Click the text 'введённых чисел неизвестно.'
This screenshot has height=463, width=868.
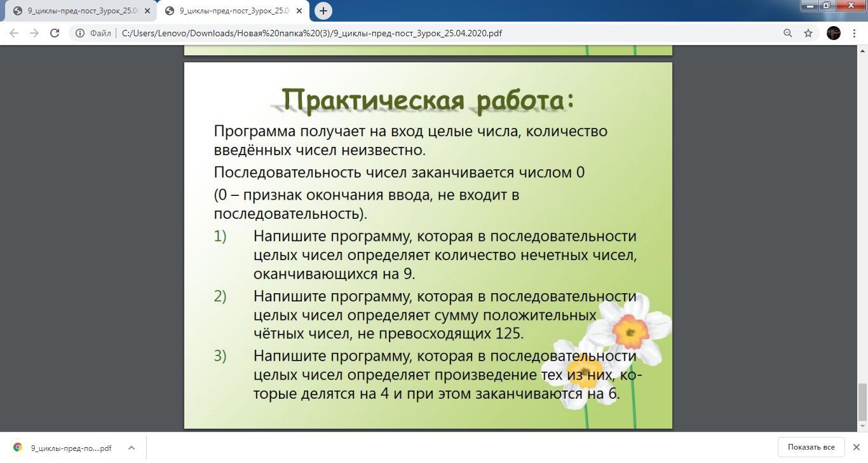click(320, 150)
